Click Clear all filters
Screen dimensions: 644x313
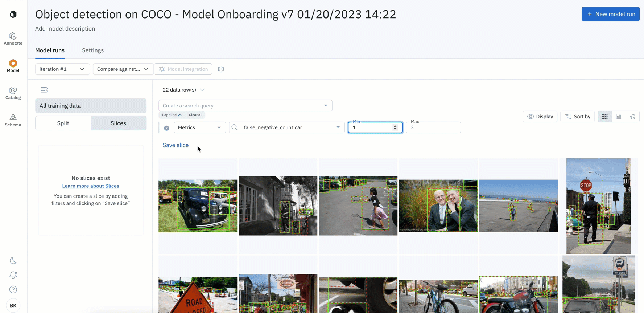coord(195,115)
